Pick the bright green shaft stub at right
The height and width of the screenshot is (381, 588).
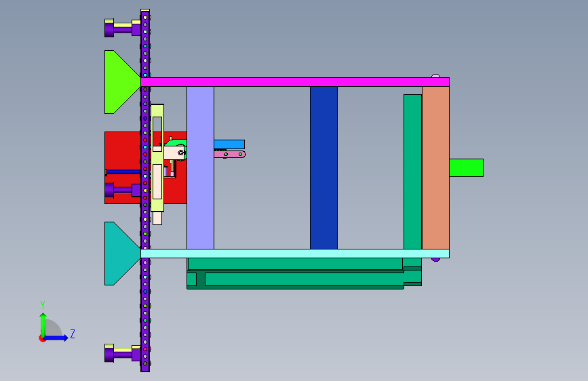(466, 167)
